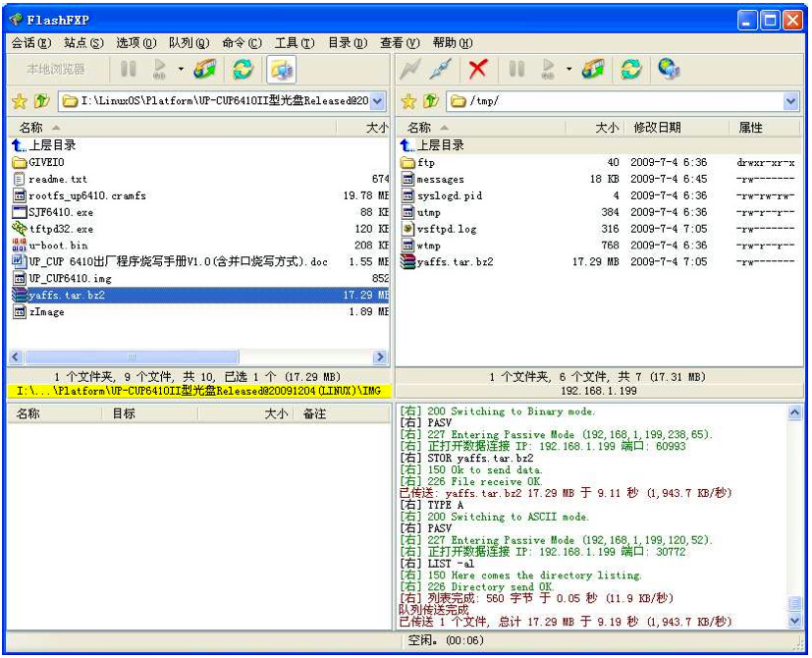Click the left pane parent folder icon

(42, 101)
